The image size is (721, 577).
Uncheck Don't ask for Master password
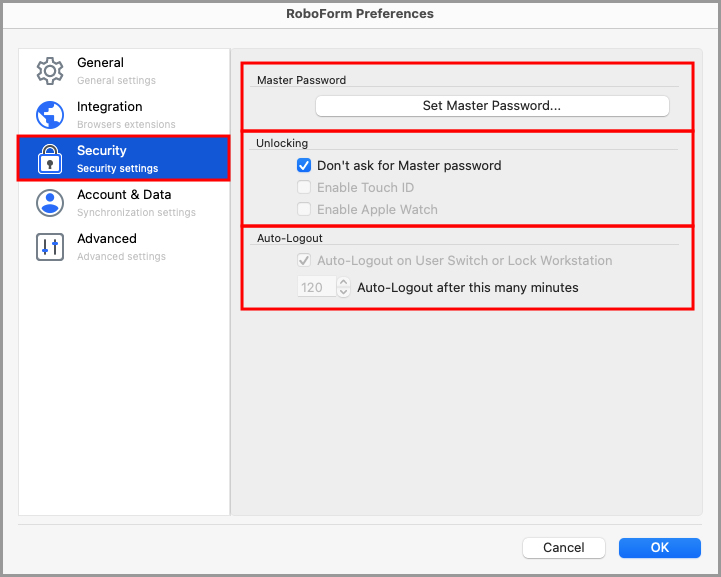click(304, 165)
